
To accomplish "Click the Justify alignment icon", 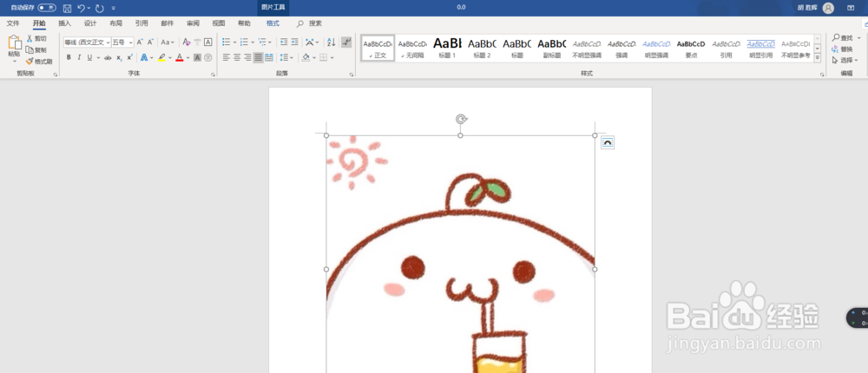I will 258,57.
